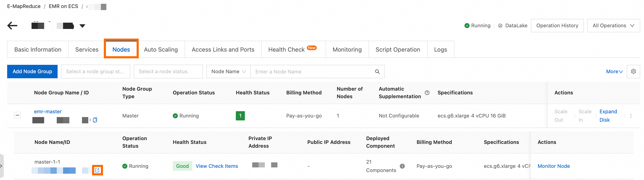This screenshot has width=644, height=180.
Task: Collapse the emr-master node group row
Action: click(17, 115)
